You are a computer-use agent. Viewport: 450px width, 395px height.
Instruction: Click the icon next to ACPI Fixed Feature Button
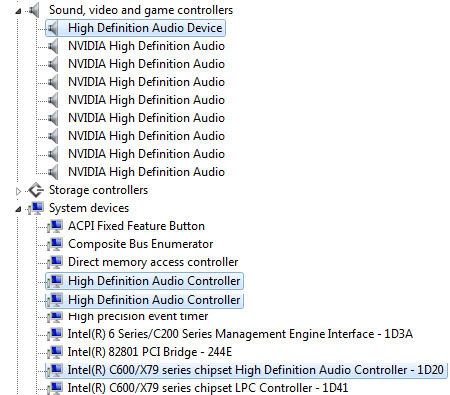[x=55, y=226]
